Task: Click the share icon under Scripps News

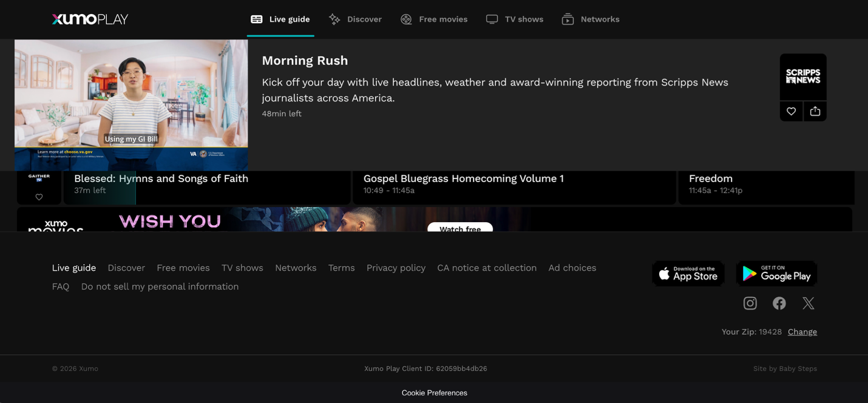Action: [815, 111]
